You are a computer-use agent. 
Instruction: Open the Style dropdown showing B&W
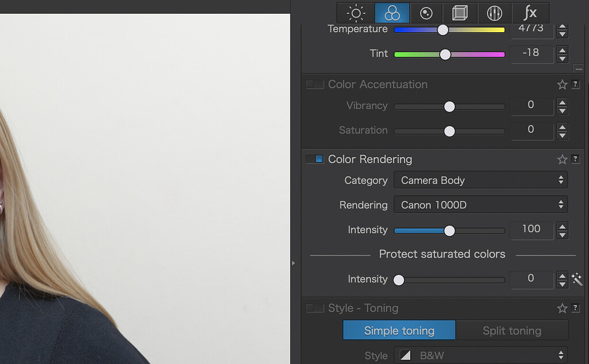480,355
